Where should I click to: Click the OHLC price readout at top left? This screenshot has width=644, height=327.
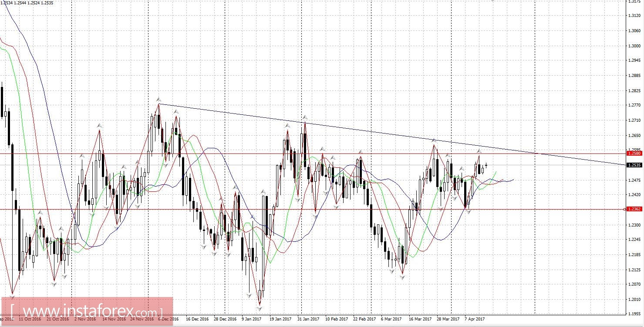pos(27,3)
